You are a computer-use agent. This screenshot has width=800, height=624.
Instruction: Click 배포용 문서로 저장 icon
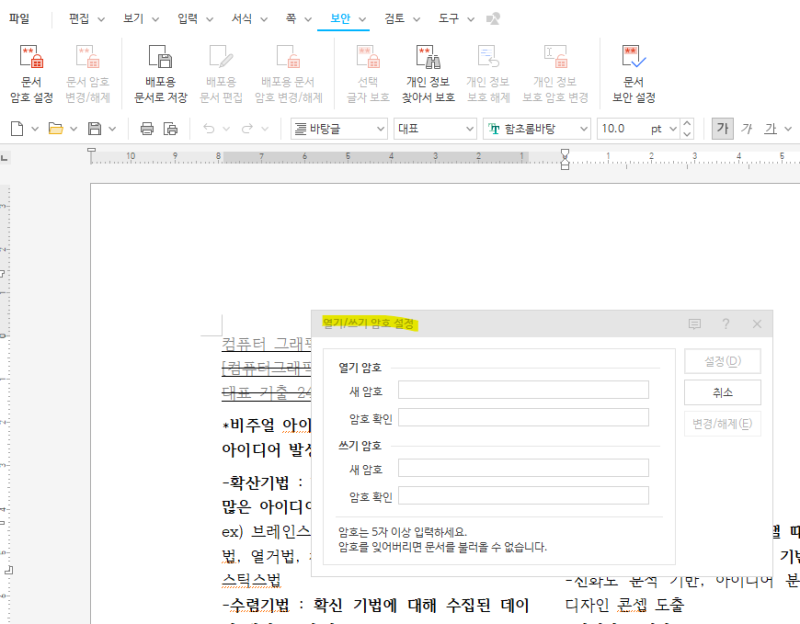pyautogui.click(x=160, y=73)
